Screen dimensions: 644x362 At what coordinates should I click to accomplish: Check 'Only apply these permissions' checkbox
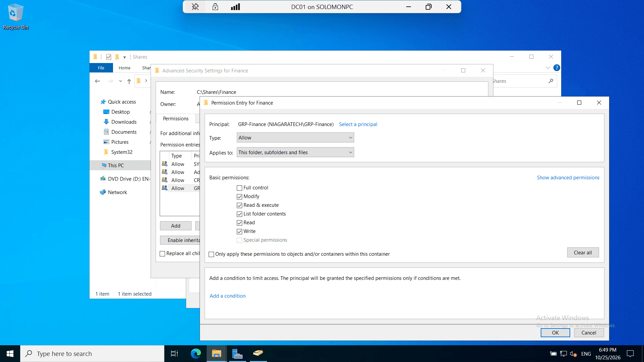211,254
